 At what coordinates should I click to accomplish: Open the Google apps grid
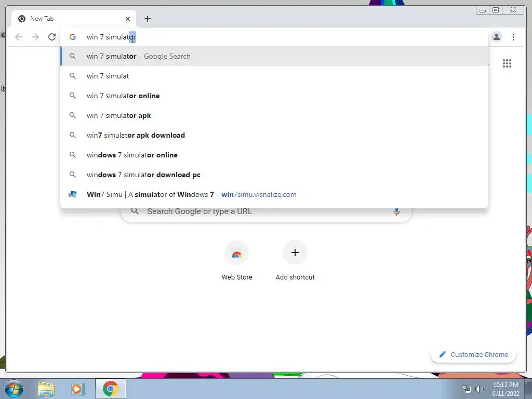pos(507,63)
